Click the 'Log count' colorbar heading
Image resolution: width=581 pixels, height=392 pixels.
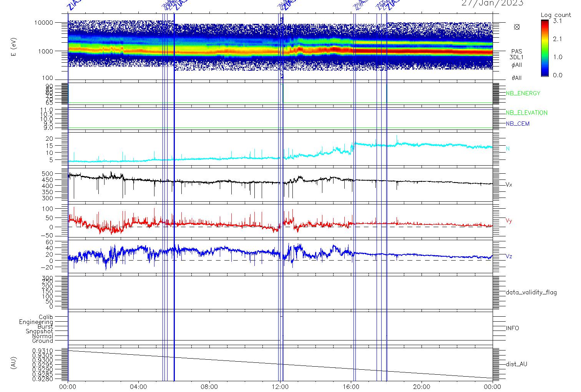point(556,15)
